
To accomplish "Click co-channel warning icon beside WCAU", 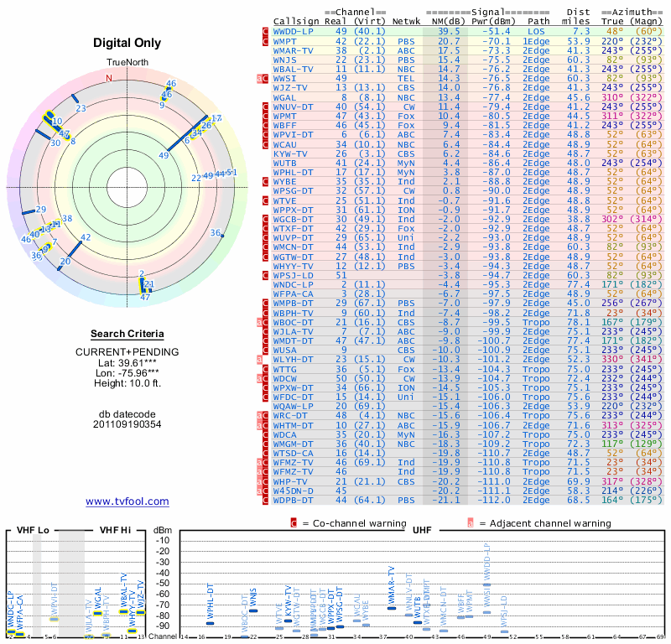I will point(265,144).
